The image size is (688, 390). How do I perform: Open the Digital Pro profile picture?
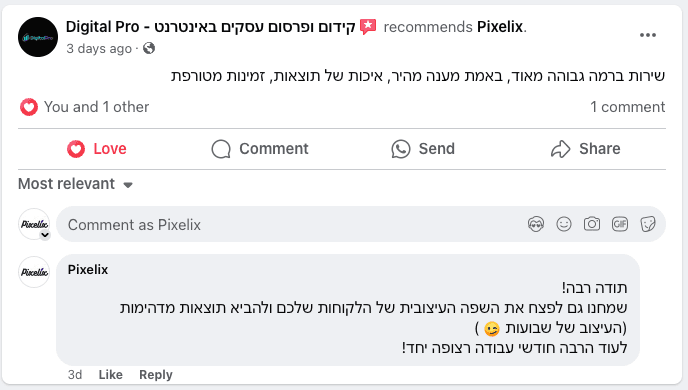tap(38, 37)
